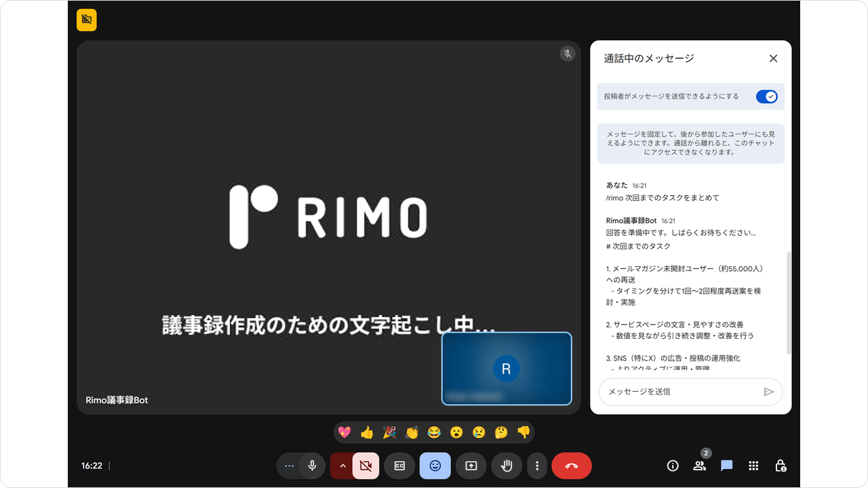
Task: Click the chat panel scrollbar
Action: pos(789,302)
